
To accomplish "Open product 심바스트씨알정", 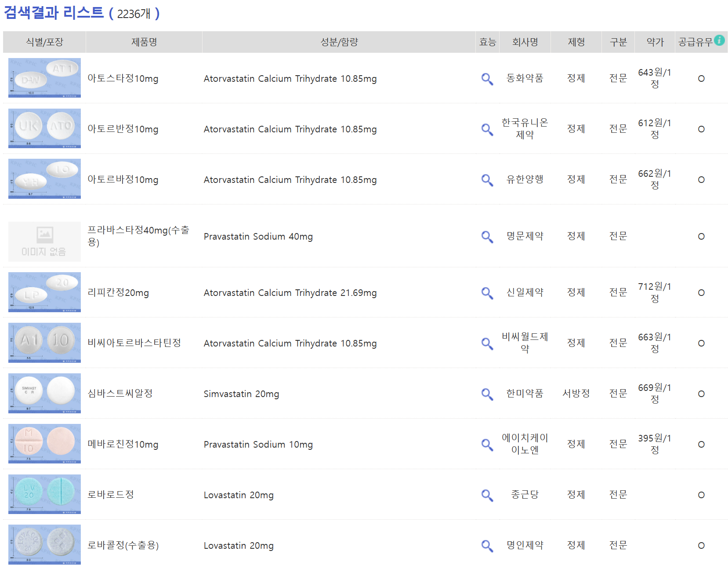I will coord(120,394).
